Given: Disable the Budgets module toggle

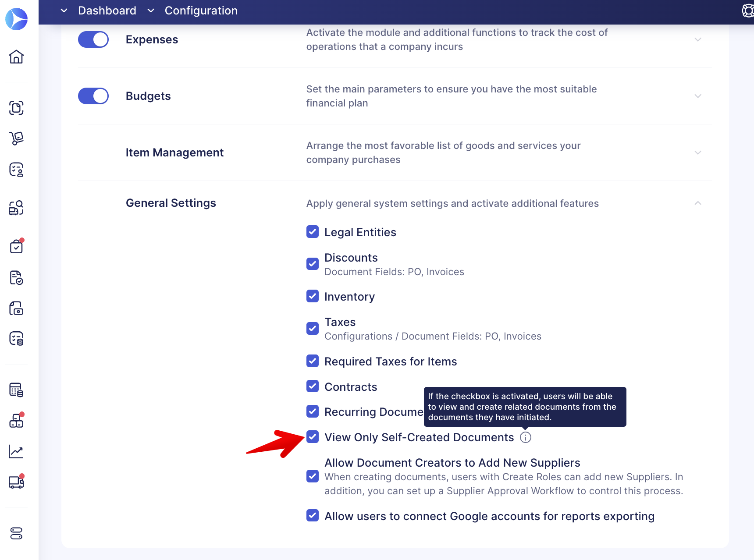Looking at the screenshot, I should [x=93, y=96].
